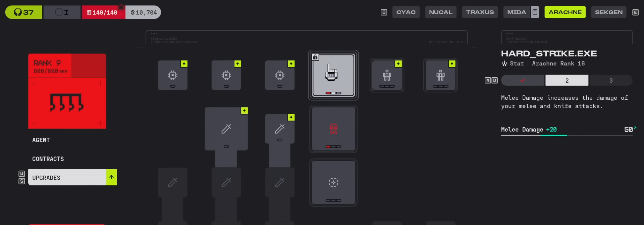The height and width of the screenshot is (225, 644).
Task: Click the red Rank 9 faction emblem card
Action: click(67, 91)
